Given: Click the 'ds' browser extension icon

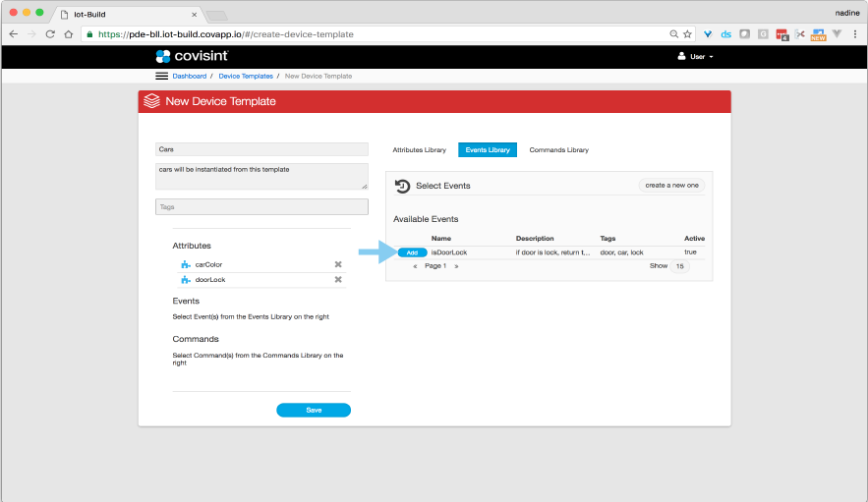Looking at the screenshot, I should (725, 34).
